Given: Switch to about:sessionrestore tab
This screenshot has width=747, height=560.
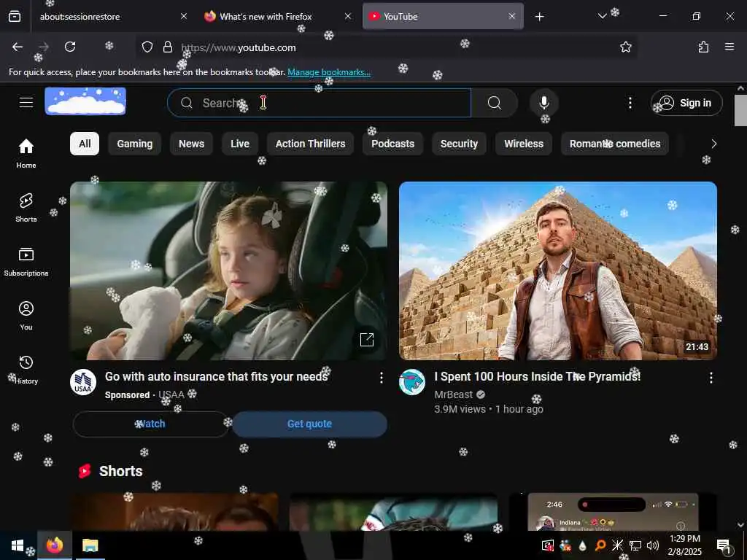Looking at the screenshot, I should point(106,17).
